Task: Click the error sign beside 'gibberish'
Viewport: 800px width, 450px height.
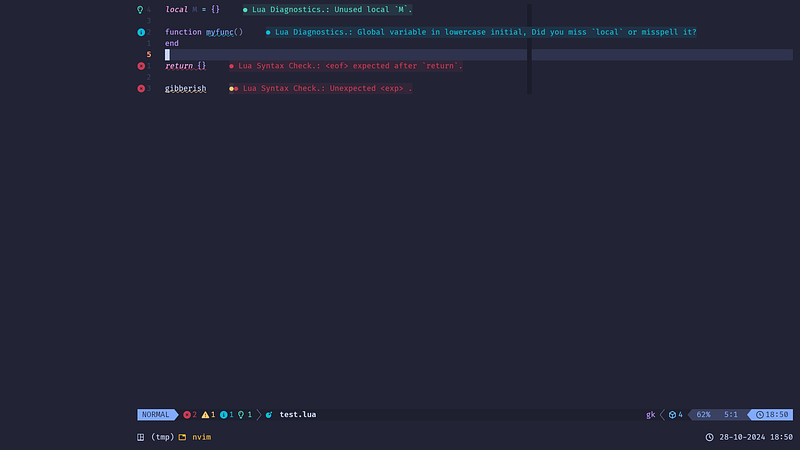Action: coord(141,88)
